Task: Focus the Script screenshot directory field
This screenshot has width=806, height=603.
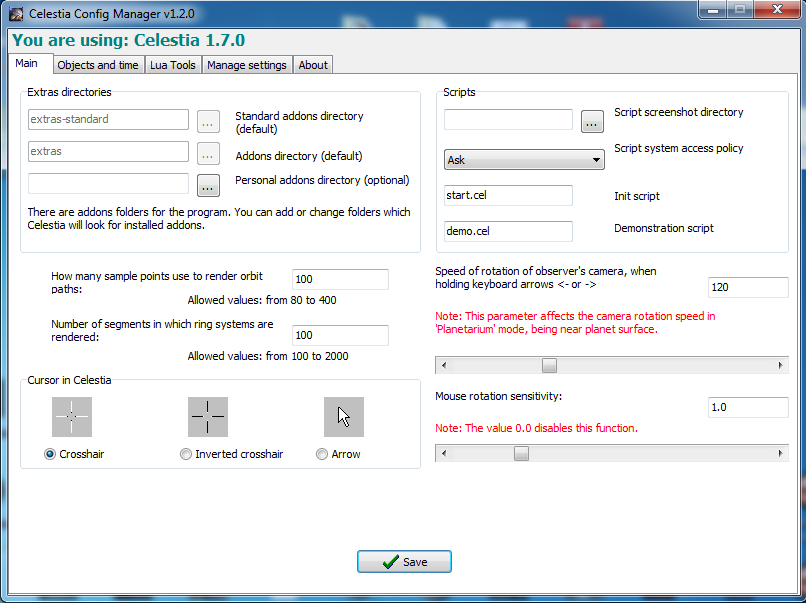Action: click(508, 120)
